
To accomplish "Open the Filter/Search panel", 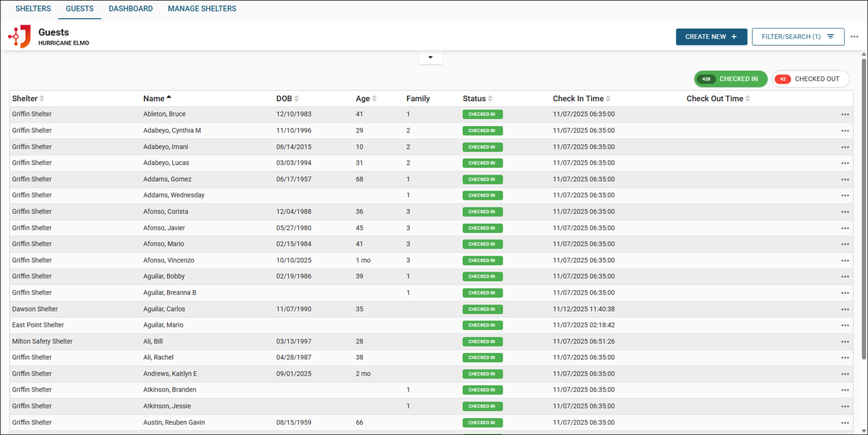I will [x=798, y=37].
